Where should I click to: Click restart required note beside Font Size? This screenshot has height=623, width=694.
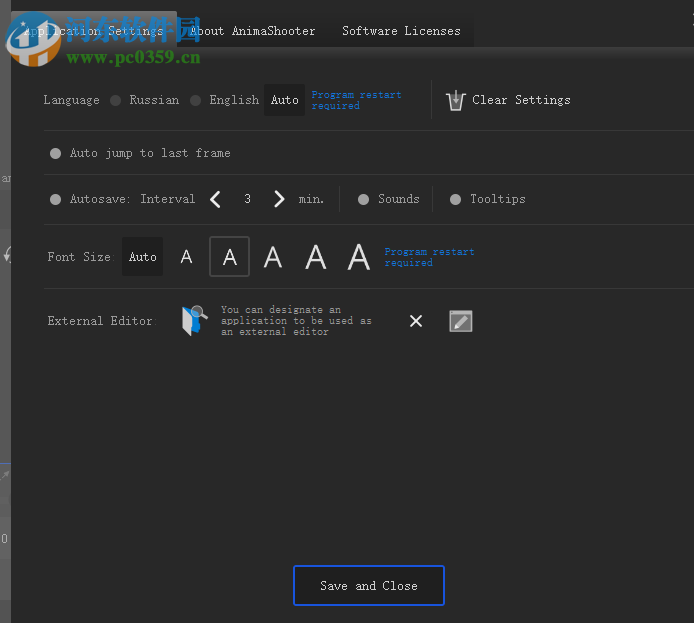coord(429,257)
